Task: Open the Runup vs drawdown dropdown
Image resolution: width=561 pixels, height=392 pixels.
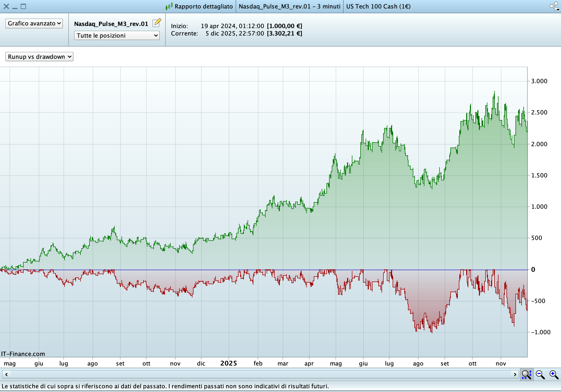Action: (x=39, y=57)
